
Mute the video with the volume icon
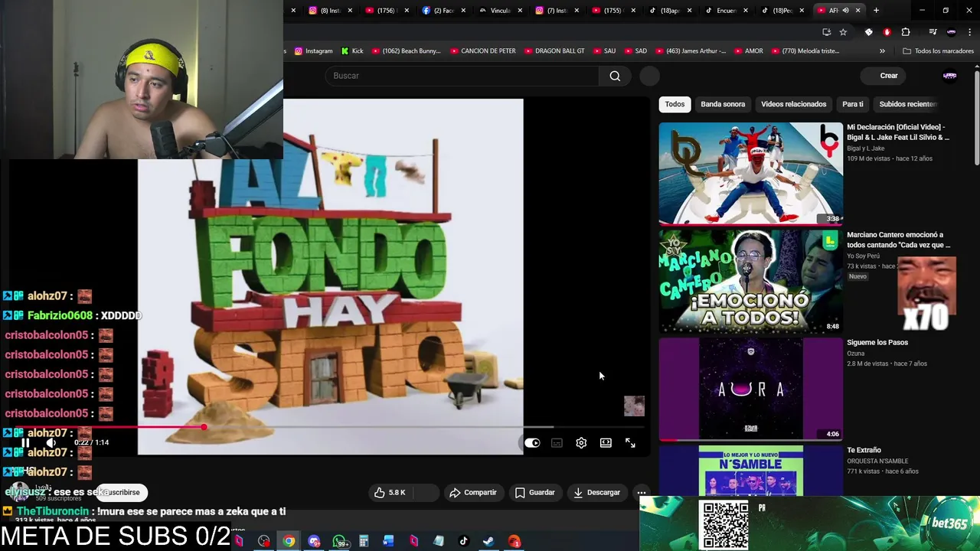(51, 442)
